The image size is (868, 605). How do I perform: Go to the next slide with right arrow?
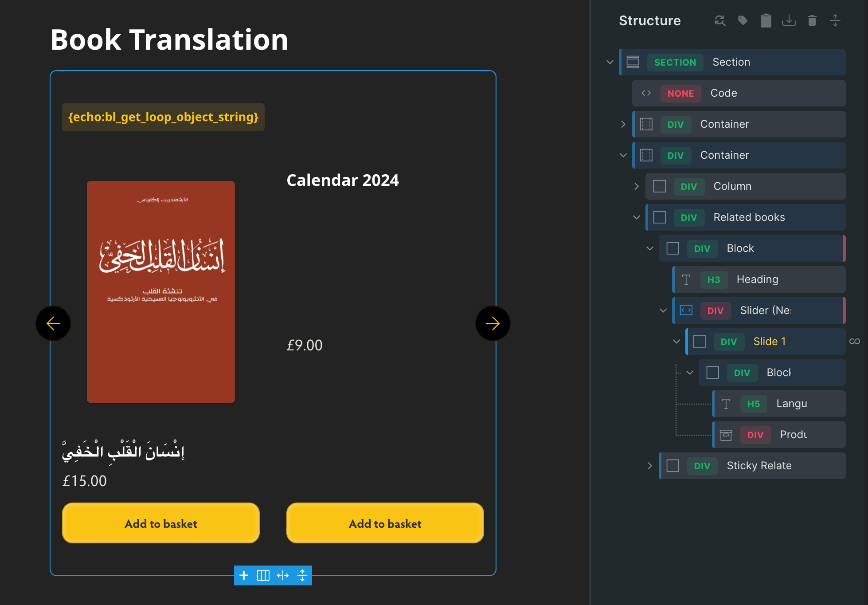point(493,323)
